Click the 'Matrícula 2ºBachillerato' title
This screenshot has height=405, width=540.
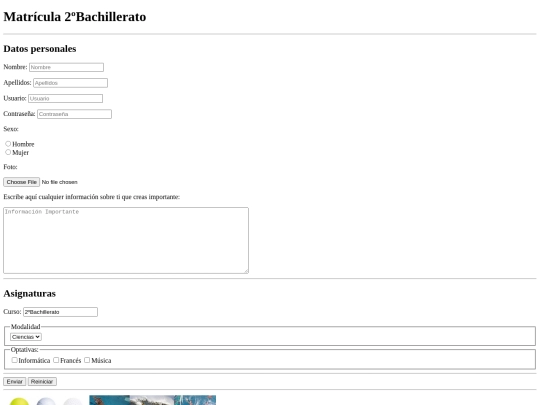(x=75, y=17)
